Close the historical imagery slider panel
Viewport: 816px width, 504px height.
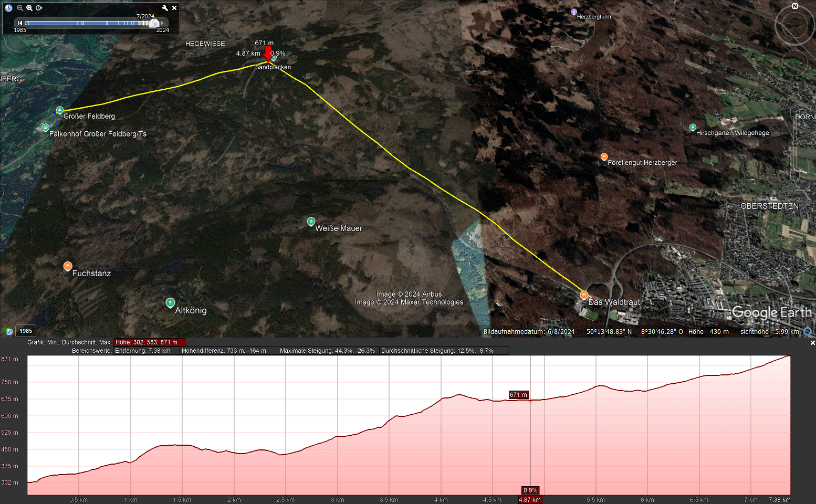point(174,8)
